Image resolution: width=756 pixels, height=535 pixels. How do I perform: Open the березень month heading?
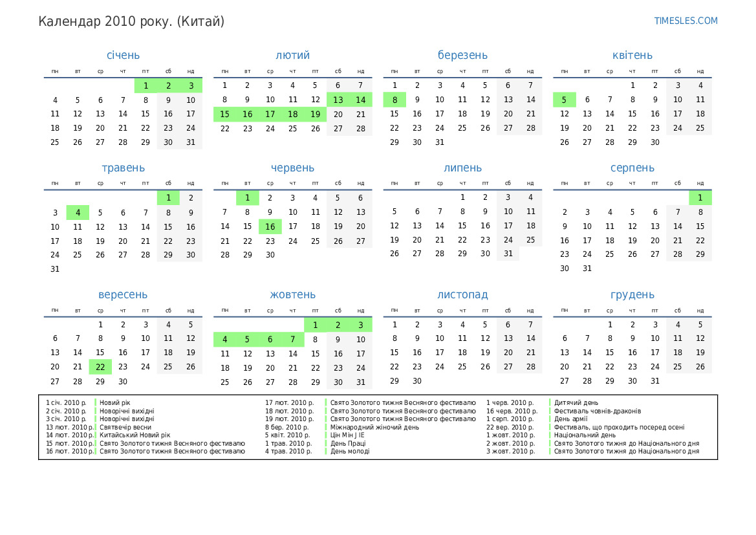click(462, 56)
